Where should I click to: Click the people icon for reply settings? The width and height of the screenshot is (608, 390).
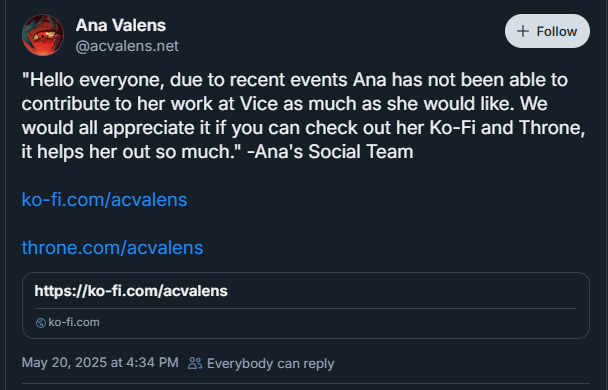point(195,363)
